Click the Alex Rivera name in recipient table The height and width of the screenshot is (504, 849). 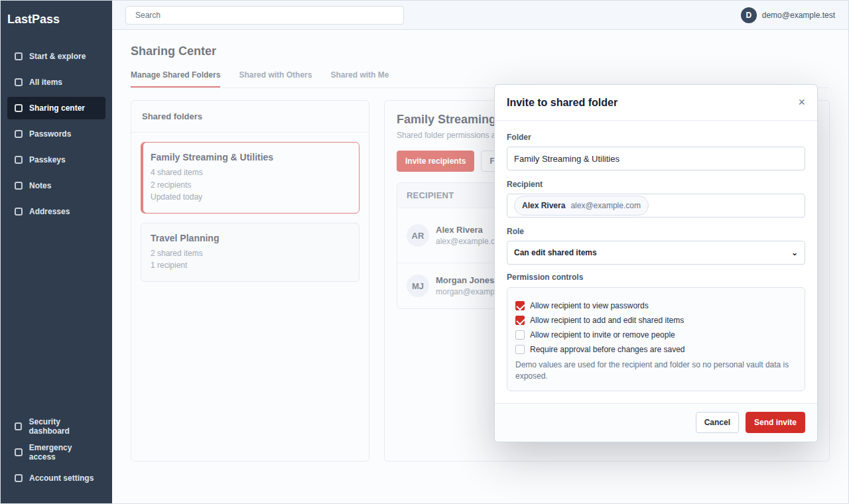pos(459,230)
